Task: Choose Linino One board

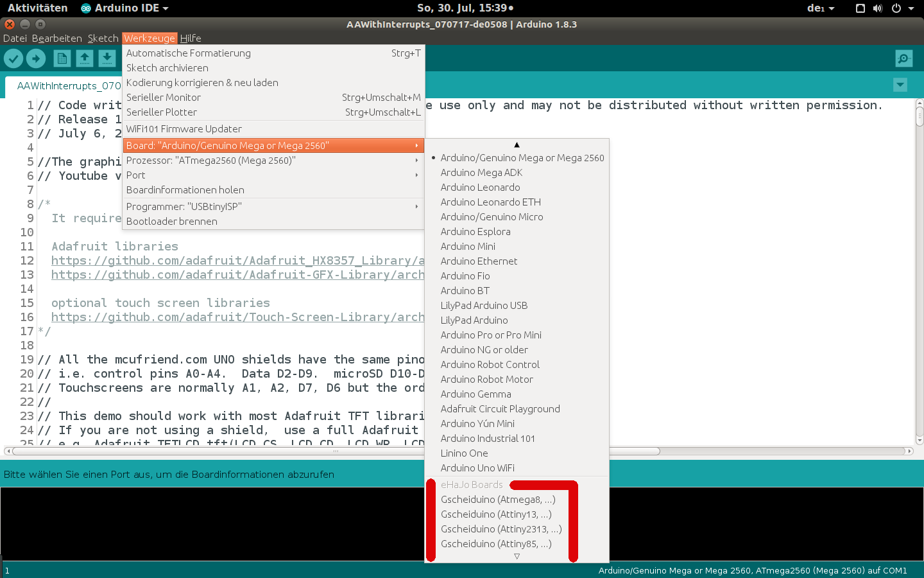Action: (x=517, y=453)
